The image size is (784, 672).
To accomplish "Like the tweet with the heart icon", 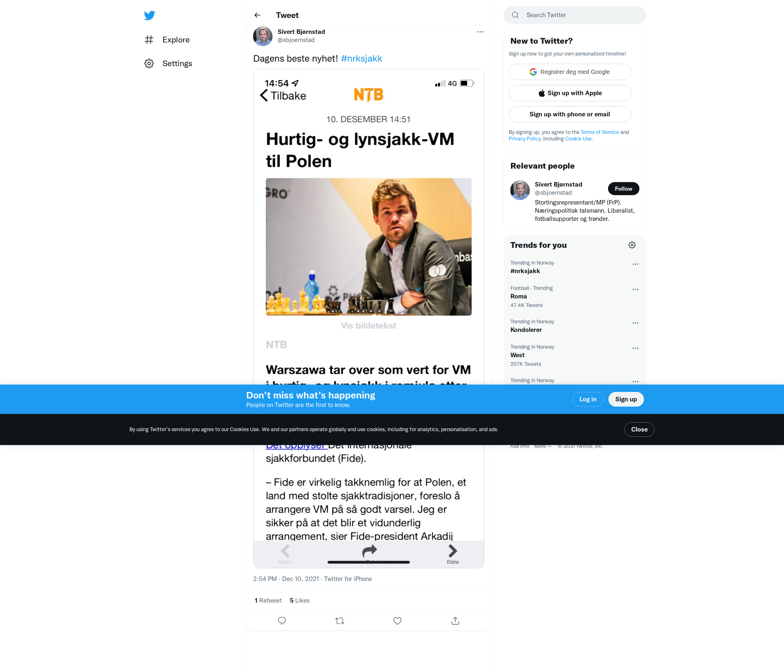I will [x=397, y=621].
